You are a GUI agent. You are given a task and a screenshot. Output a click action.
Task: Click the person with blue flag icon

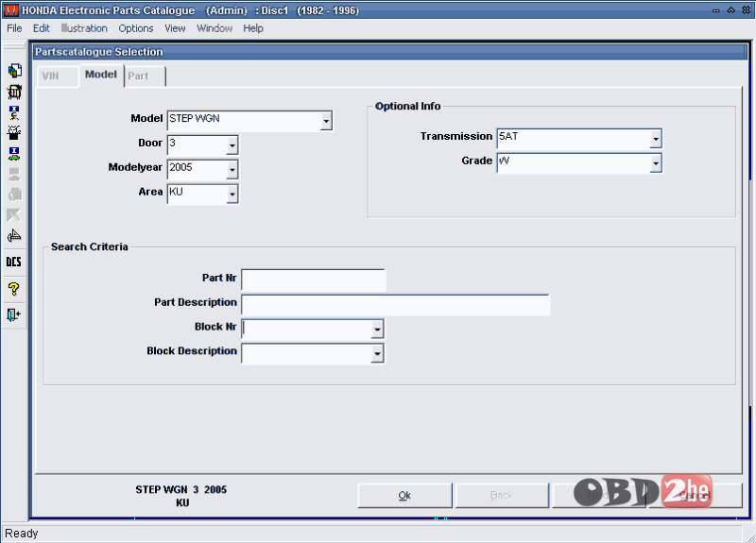(x=14, y=112)
